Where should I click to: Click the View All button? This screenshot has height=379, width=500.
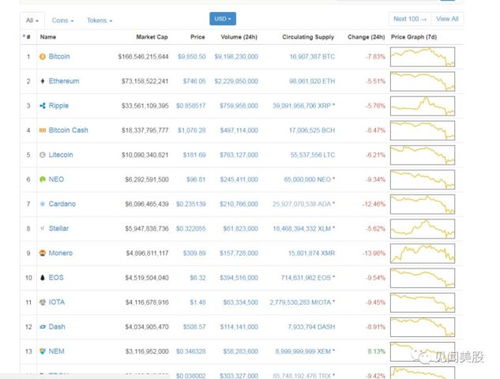click(447, 19)
